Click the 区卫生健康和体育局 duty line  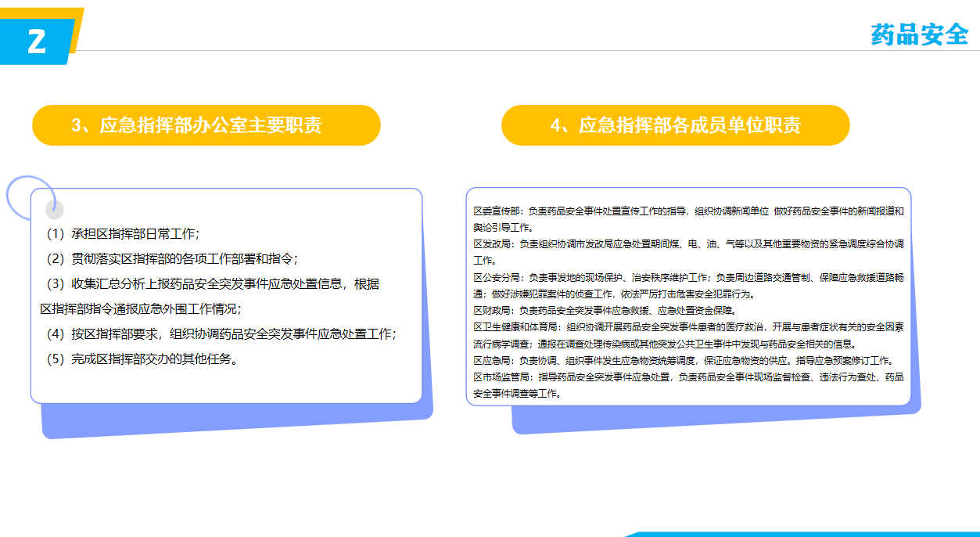pos(688,327)
